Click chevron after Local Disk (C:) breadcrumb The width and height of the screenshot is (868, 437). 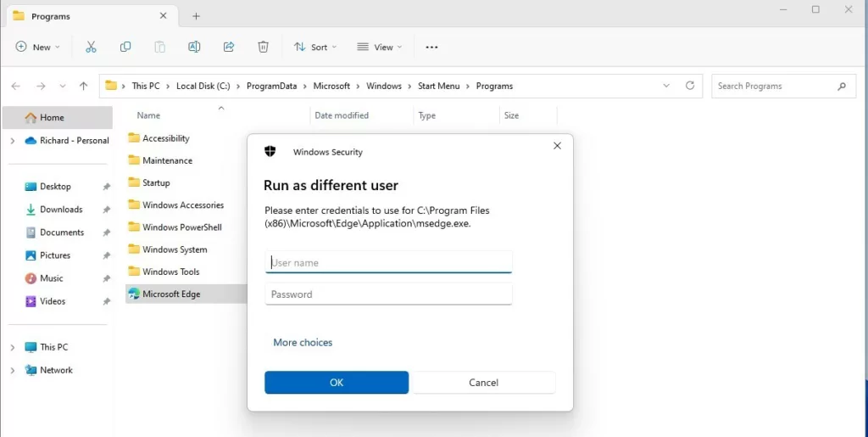coord(238,87)
